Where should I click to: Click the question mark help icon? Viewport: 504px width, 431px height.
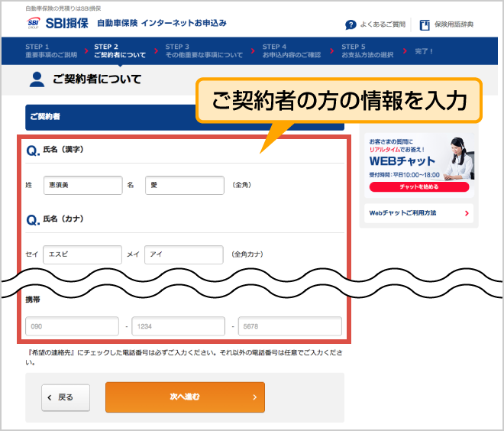pyautogui.click(x=351, y=25)
